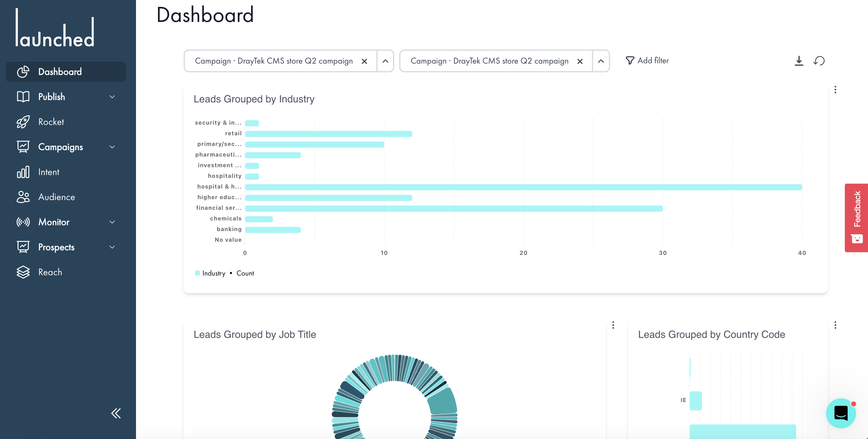Click the Monitor broadcast icon
Screen dimensions: 868x439
[23, 222]
